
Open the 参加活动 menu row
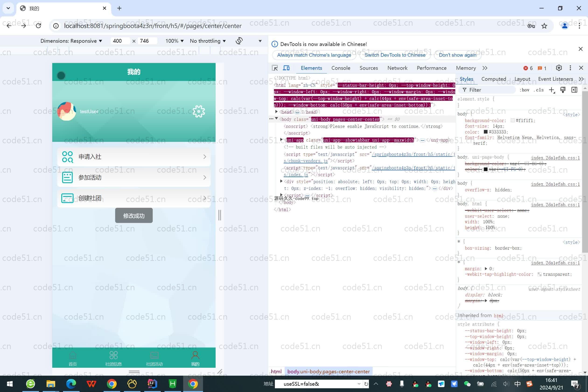(x=134, y=178)
